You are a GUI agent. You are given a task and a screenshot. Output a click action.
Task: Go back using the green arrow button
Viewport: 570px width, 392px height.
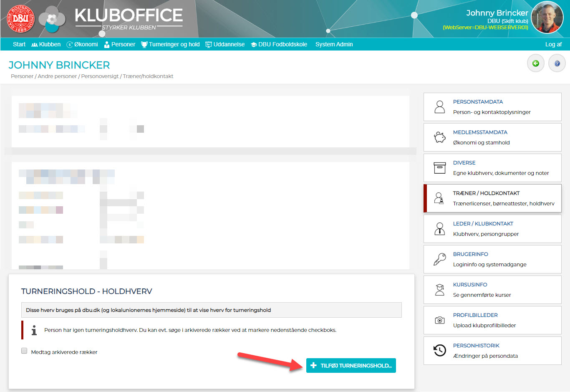[x=536, y=63]
